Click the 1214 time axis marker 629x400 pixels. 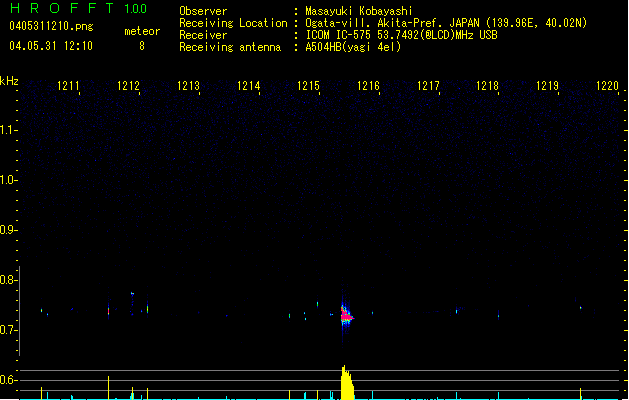click(x=248, y=86)
